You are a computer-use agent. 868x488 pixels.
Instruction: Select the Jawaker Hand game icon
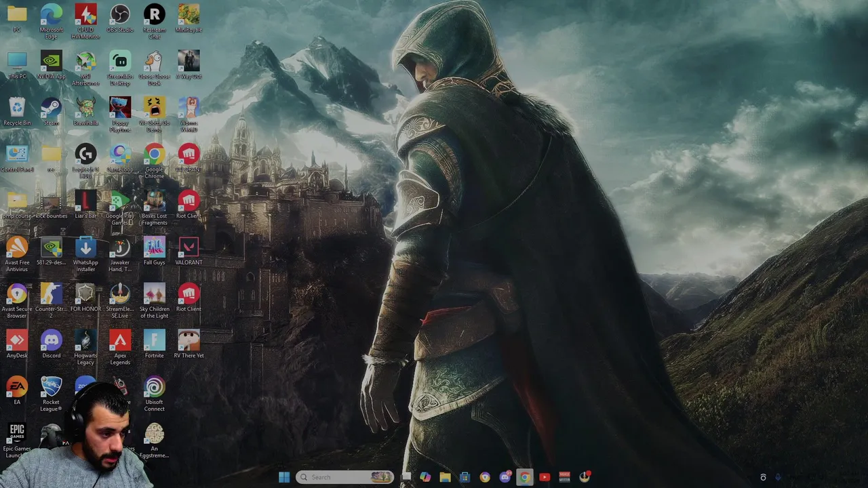pos(120,254)
